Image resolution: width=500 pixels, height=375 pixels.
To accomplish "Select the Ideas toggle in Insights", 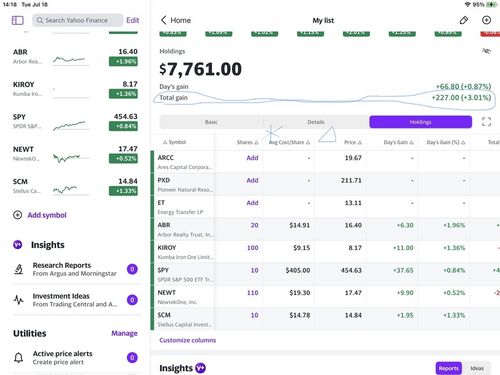I will [477, 368].
